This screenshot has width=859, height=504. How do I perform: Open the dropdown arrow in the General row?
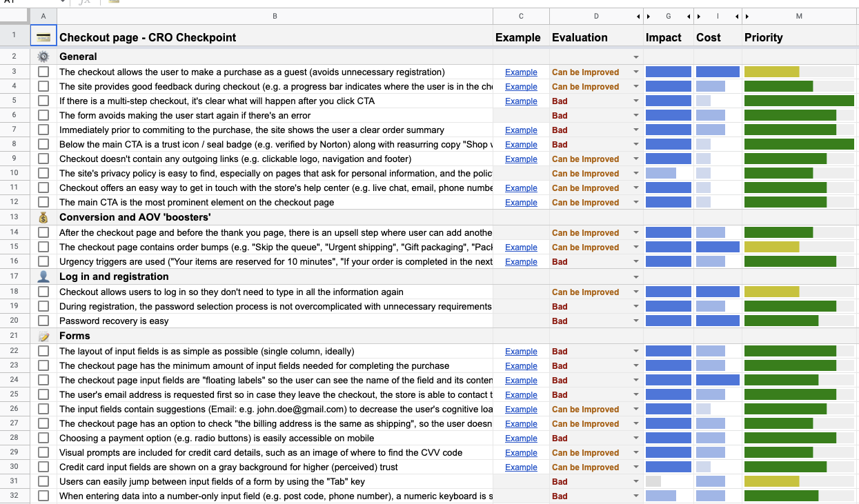[636, 57]
